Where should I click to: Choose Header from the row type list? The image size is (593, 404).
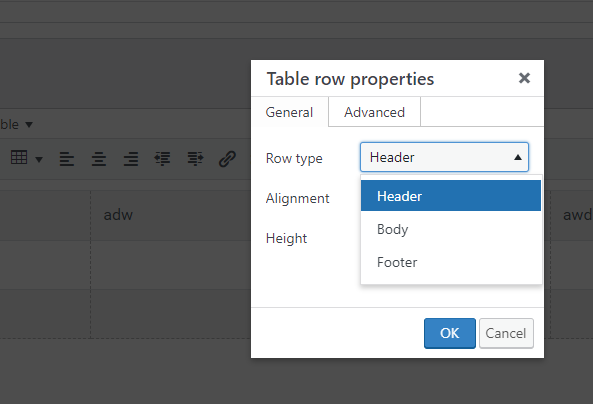pos(451,196)
